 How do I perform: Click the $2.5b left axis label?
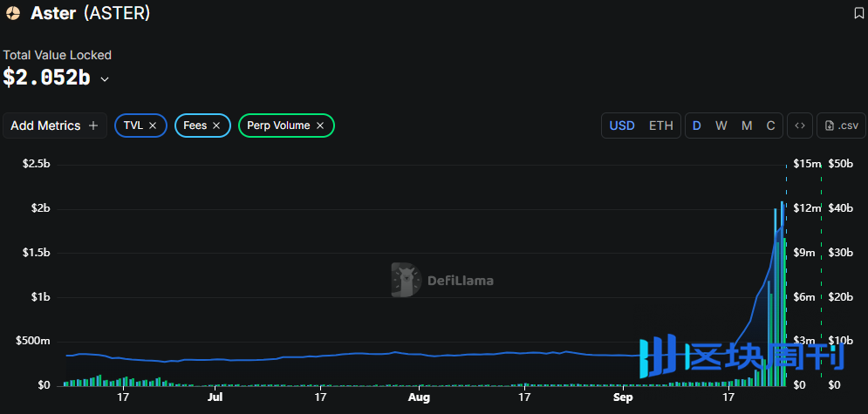coord(36,164)
